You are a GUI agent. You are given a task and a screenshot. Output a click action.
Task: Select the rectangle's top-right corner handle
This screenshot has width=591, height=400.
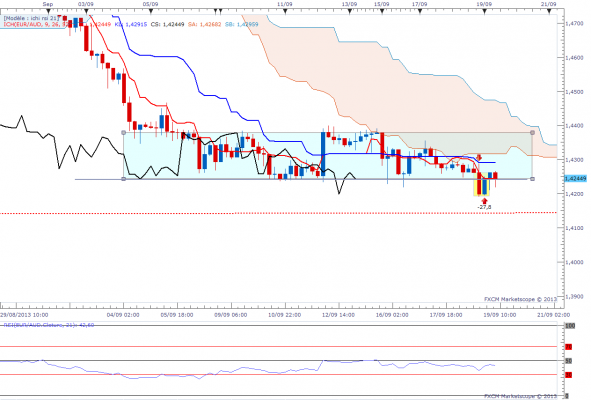tap(532, 133)
